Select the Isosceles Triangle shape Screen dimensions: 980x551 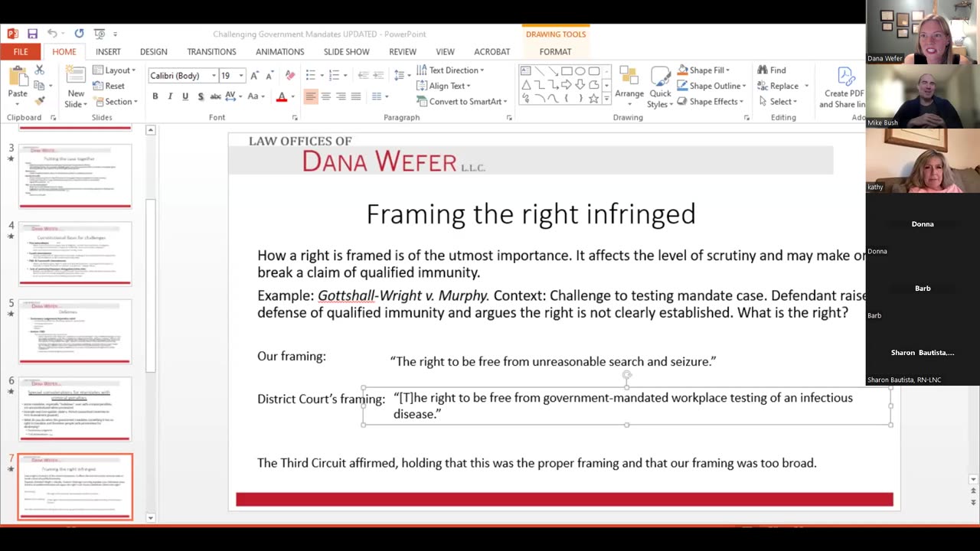(526, 85)
